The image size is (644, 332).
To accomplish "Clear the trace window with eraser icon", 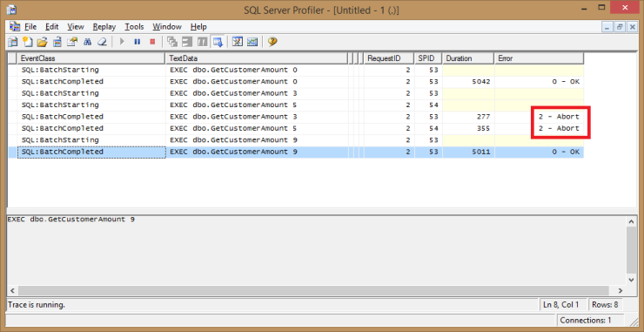I will click(102, 42).
